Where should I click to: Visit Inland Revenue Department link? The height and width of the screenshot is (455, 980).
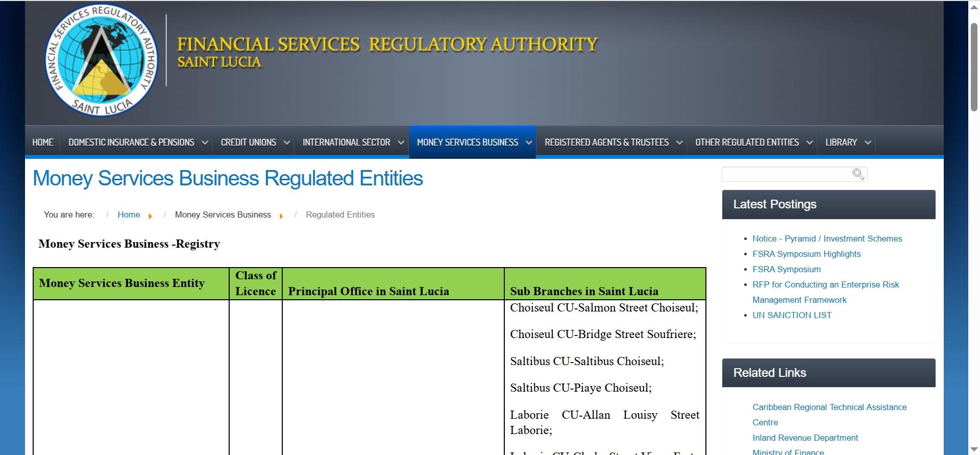[805, 438]
